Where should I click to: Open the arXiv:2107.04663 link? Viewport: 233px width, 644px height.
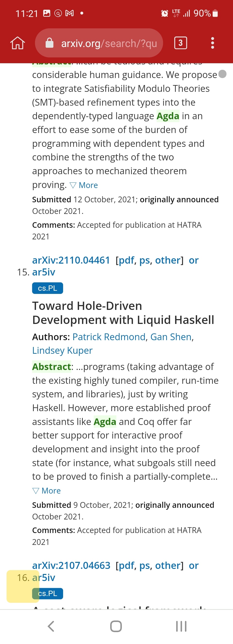tap(71, 565)
